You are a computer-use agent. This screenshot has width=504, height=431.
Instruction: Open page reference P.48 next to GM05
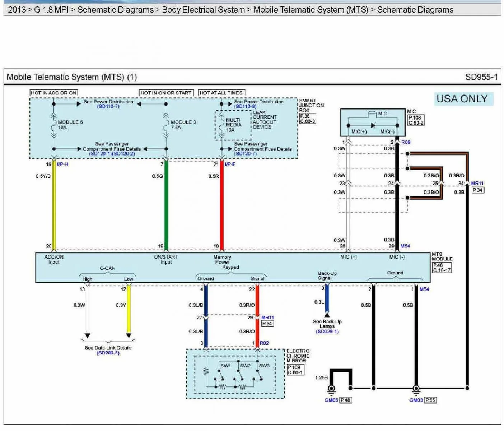(x=345, y=400)
